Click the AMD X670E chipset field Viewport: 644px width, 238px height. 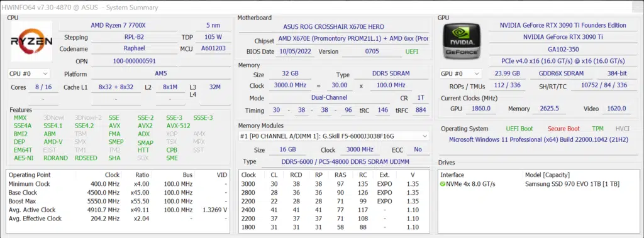[x=353, y=40]
